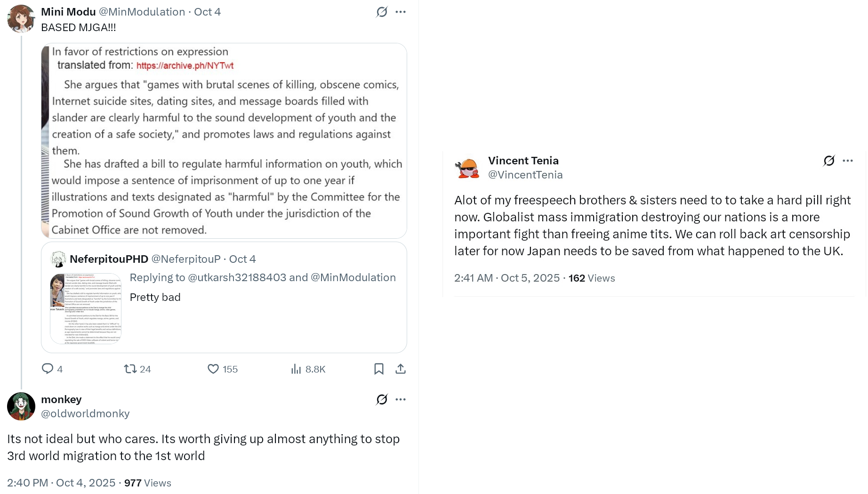Open view analytics showing 8.8K views
868x494 pixels.
[x=296, y=369]
